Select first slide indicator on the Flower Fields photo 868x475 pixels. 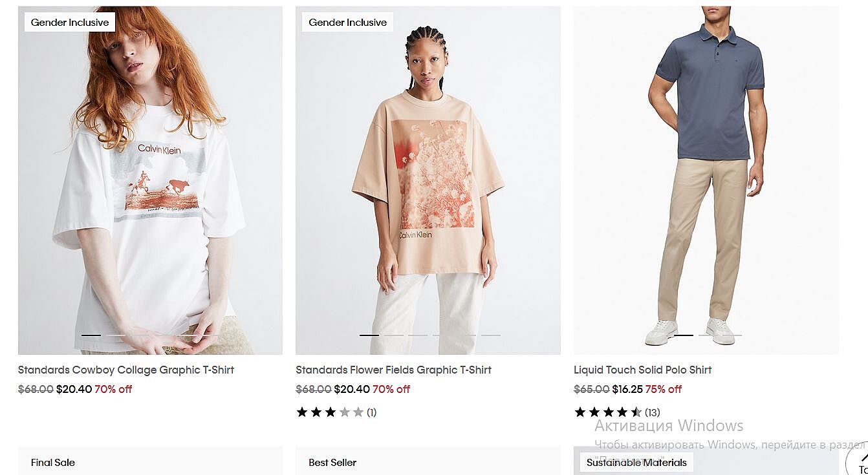[369, 335]
